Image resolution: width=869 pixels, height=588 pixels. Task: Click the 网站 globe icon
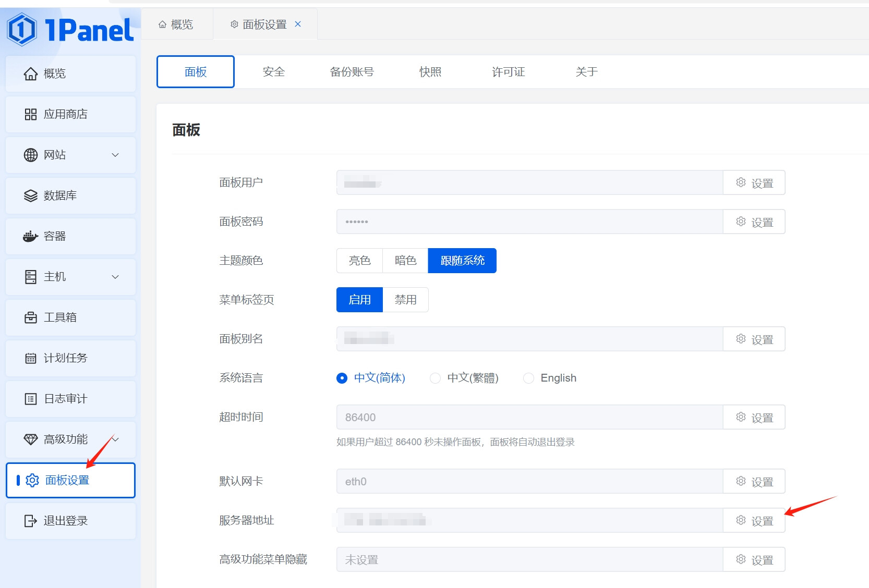[31, 155]
